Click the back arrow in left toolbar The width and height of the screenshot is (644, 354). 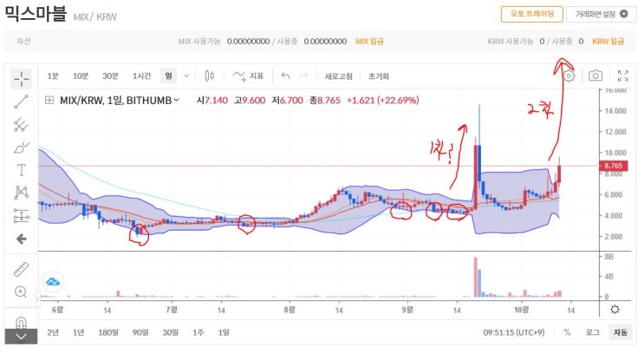click(21, 239)
